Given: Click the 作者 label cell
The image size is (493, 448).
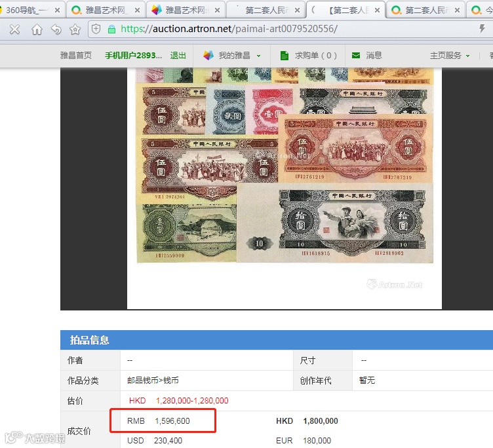Looking at the screenshot, I should pyautogui.click(x=90, y=360).
